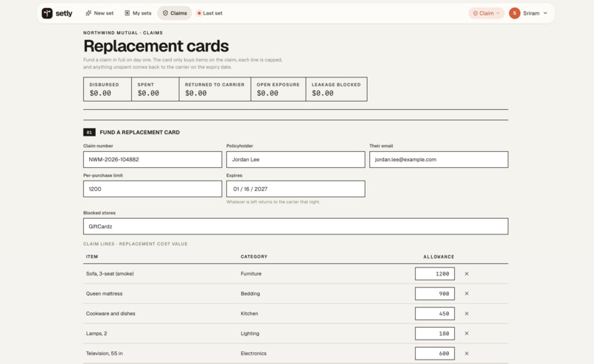Viewport: 594px width, 364px height.
Task: Remove the Sofa, 3-seat claim line
Action: [467, 274]
